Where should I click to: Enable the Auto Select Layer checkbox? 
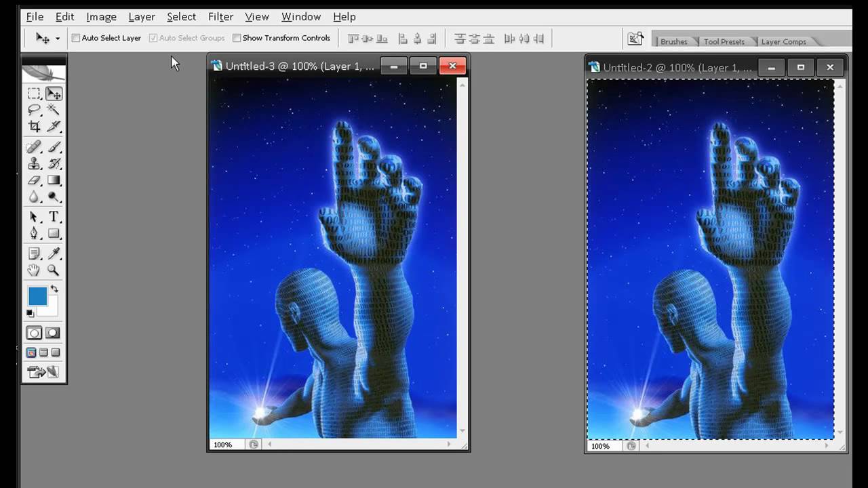point(76,38)
